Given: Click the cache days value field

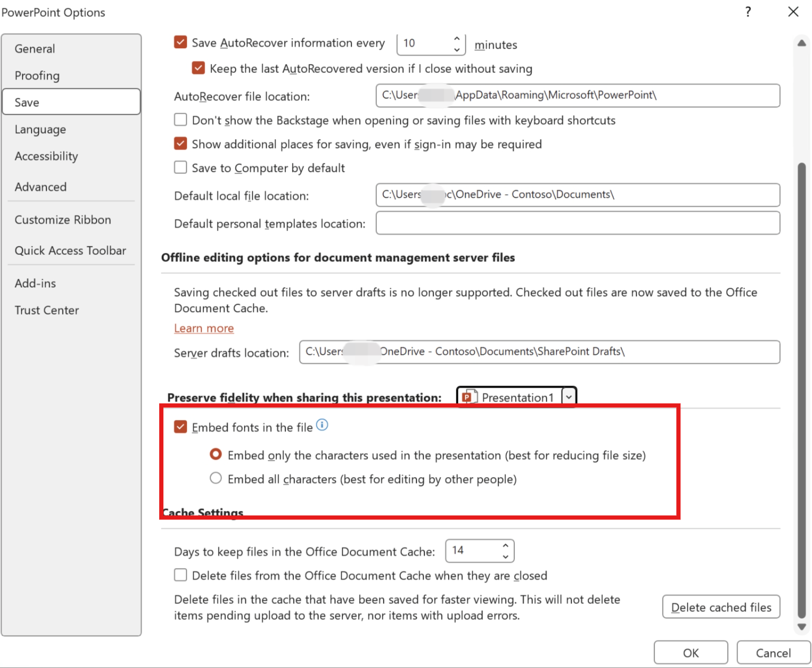Looking at the screenshot, I should pos(473,551).
